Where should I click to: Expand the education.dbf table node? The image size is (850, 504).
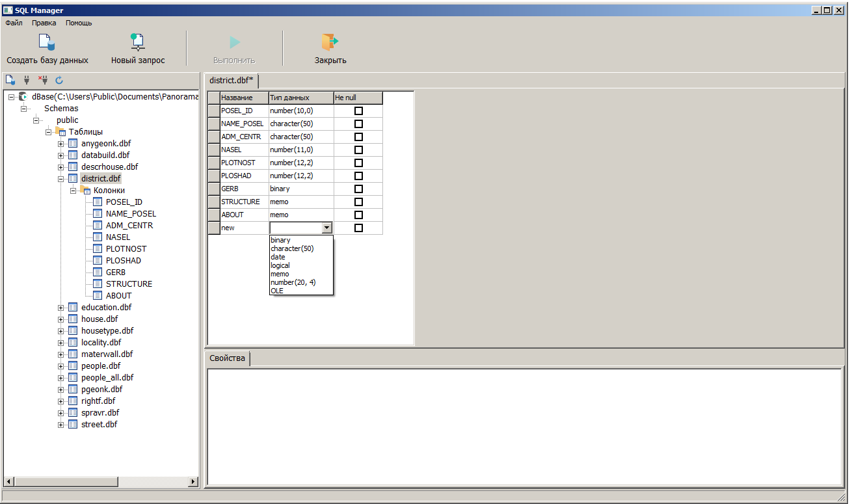60,308
